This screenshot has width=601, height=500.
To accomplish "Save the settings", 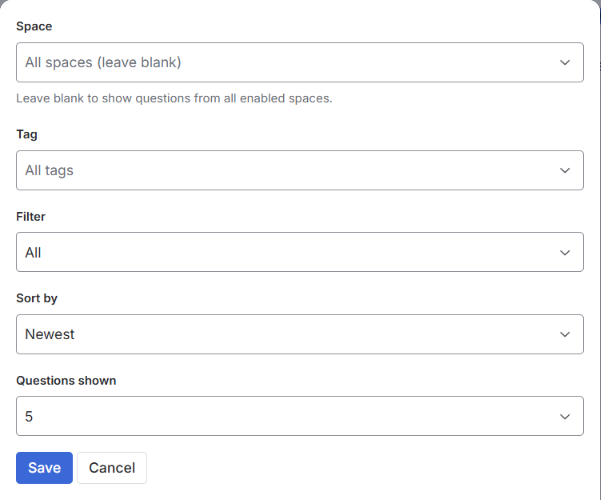I will (44, 468).
